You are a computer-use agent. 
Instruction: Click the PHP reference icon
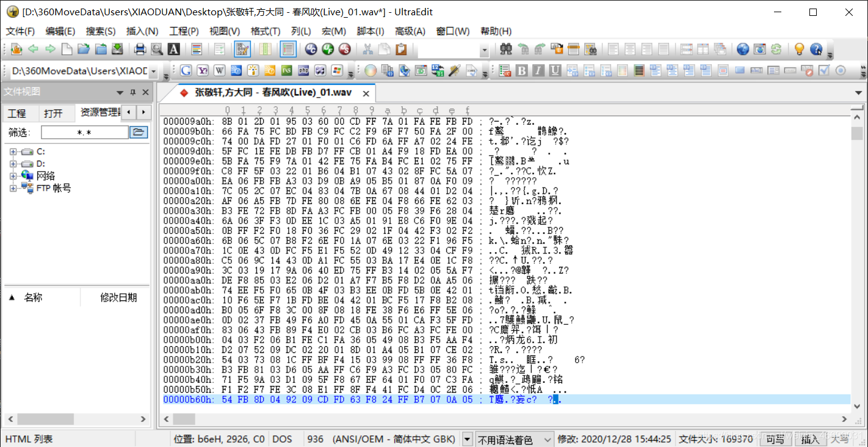click(303, 71)
